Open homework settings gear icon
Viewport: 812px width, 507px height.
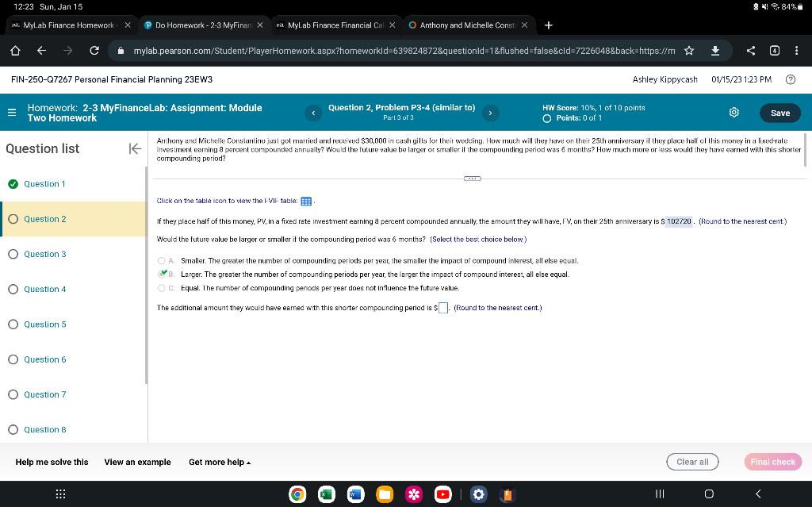coord(733,113)
